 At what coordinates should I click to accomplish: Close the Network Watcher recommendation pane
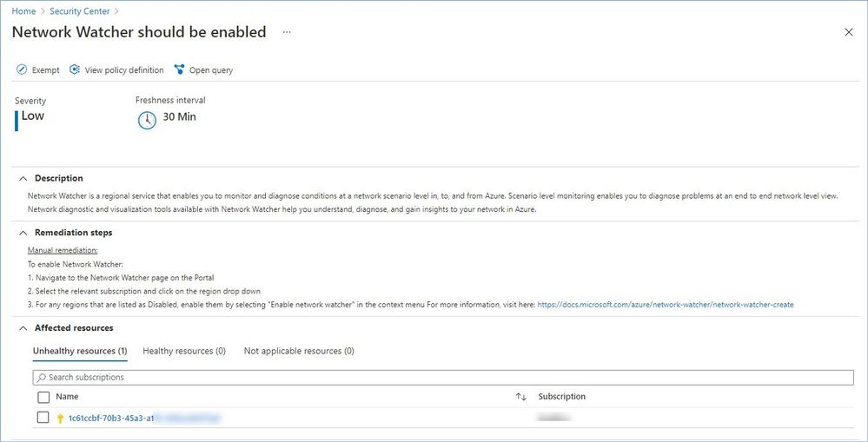pos(849,32)
